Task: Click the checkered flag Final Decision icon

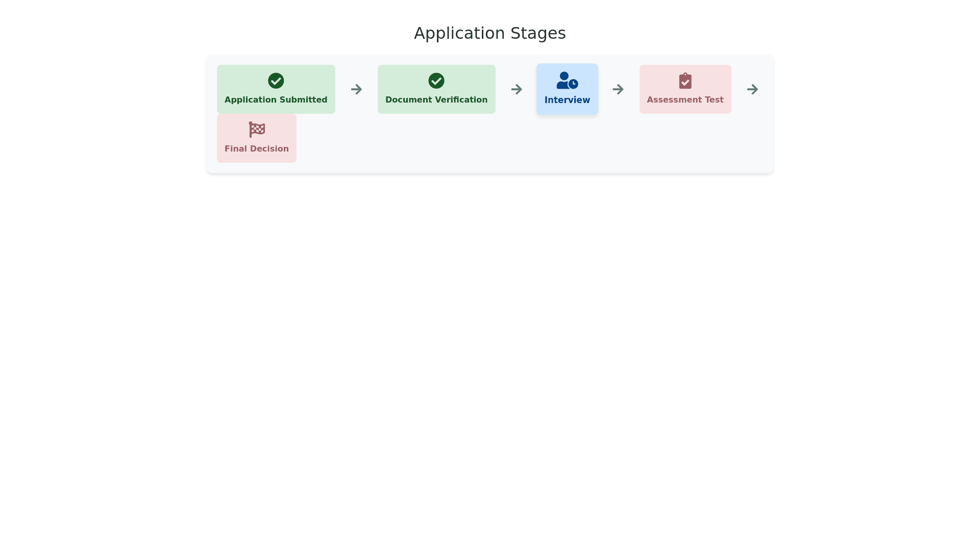Action: pyautogui.click(x=257, y=130)
